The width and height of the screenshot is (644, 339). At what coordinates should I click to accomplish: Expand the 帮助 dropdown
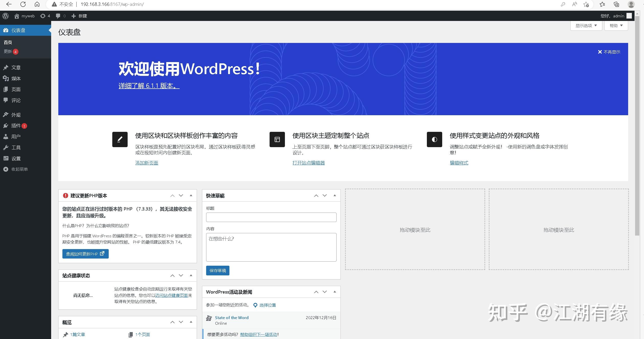pos(616,25)
